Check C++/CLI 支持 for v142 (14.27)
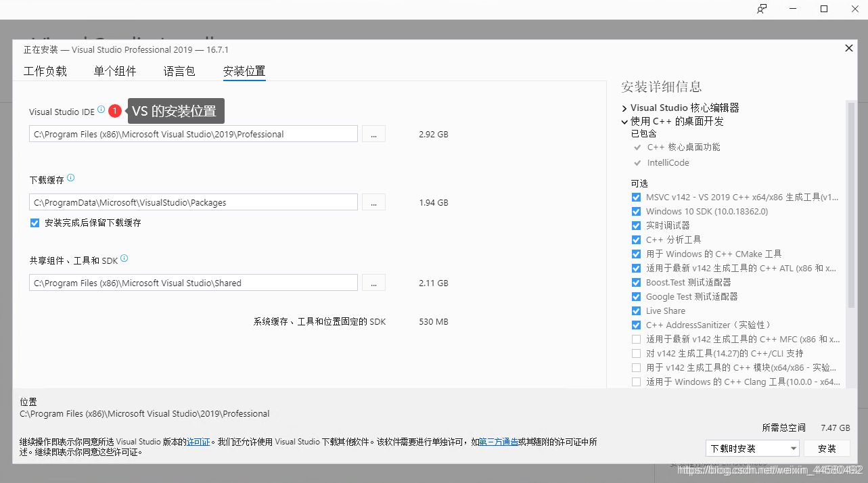 (636, 354)
